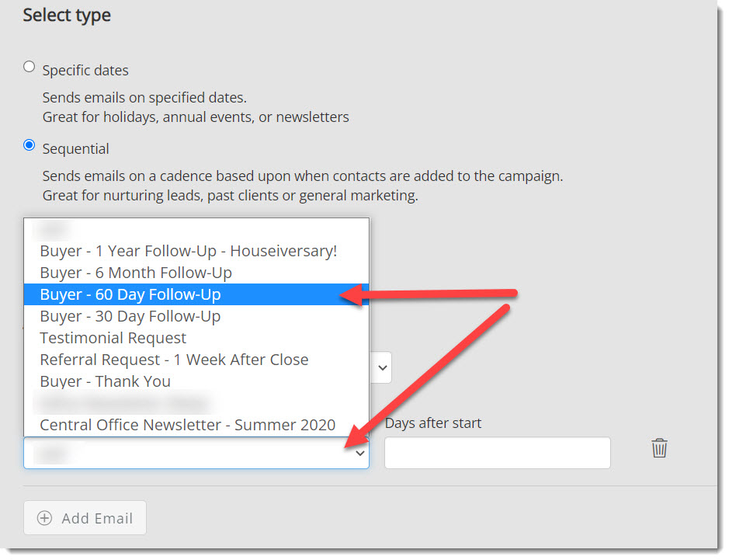The image size is (729, 560).
Task: Pick "Referral Request - 1 Week After Close"
Action: tap(174, 360)
